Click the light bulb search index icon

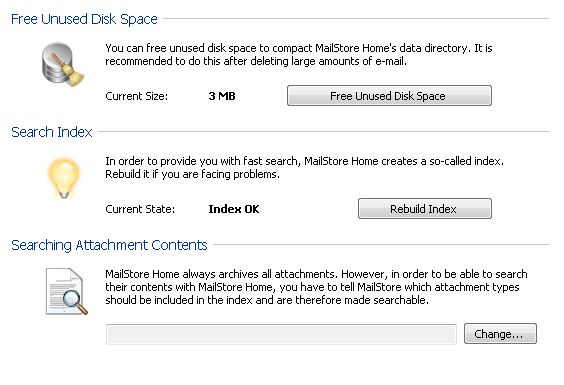click(x=64, y=178)
